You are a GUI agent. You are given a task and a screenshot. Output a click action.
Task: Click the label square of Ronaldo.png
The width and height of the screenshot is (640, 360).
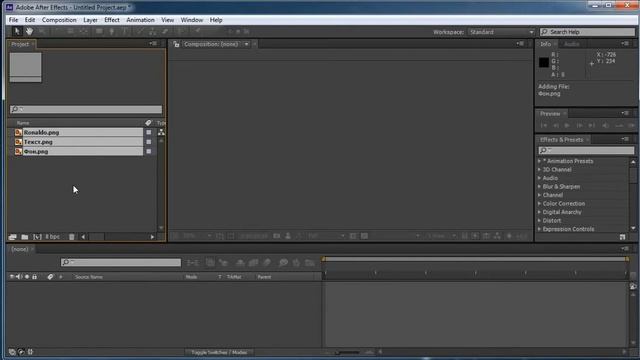[149, 132]
